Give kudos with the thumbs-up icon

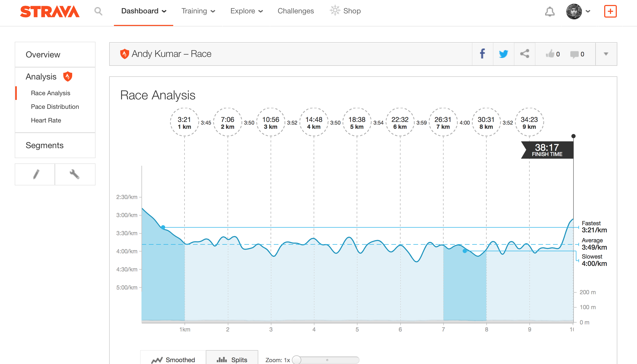click(550, 54)
